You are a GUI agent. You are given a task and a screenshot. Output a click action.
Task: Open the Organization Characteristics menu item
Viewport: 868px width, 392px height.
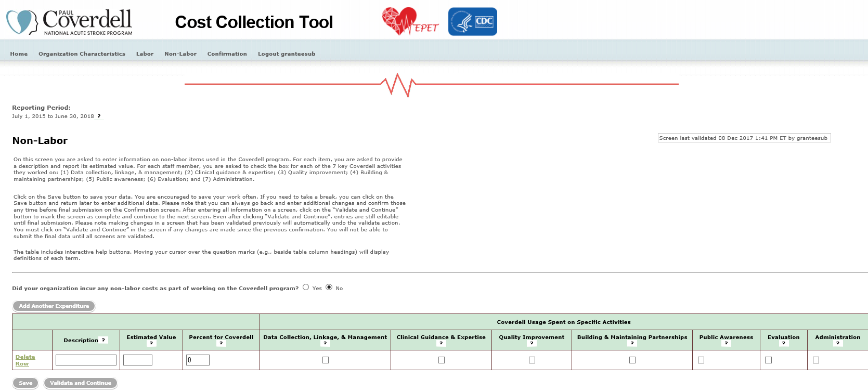point(82,54)
